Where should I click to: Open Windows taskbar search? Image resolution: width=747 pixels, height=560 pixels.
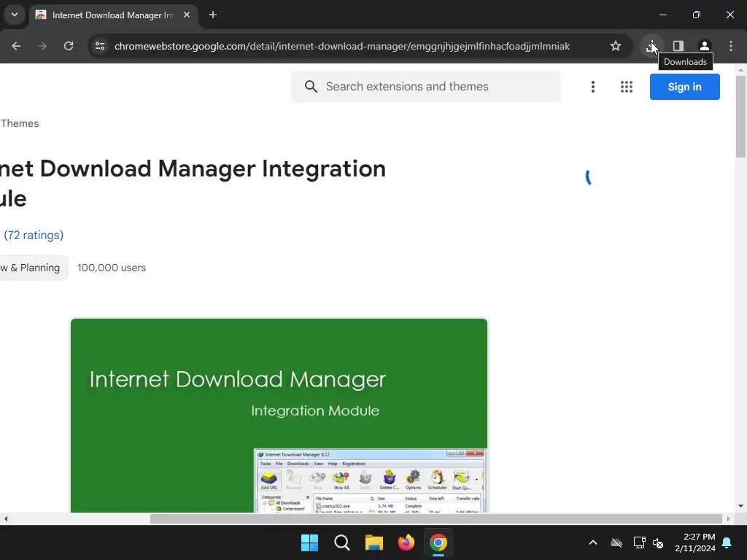(x=342, y=542)
